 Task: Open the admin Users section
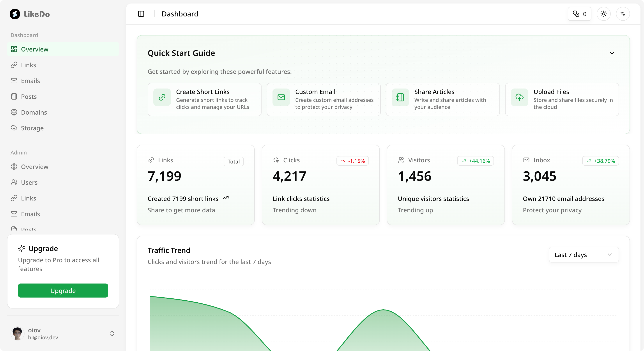click(30, 182)
